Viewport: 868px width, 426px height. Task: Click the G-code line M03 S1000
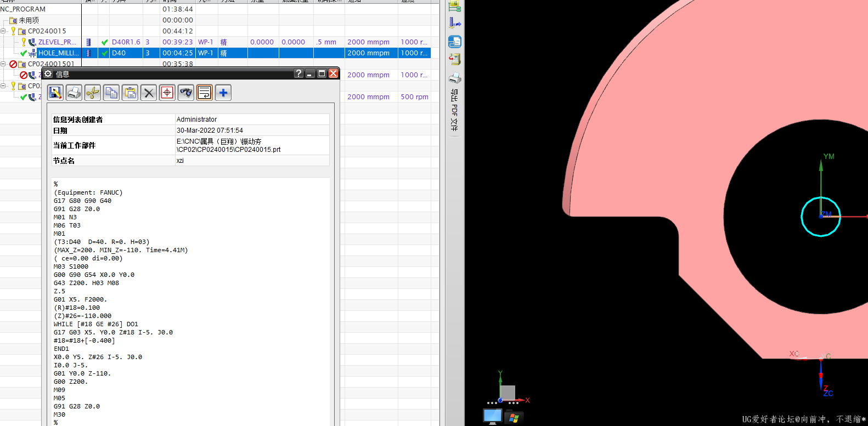(x=71, y=266)
